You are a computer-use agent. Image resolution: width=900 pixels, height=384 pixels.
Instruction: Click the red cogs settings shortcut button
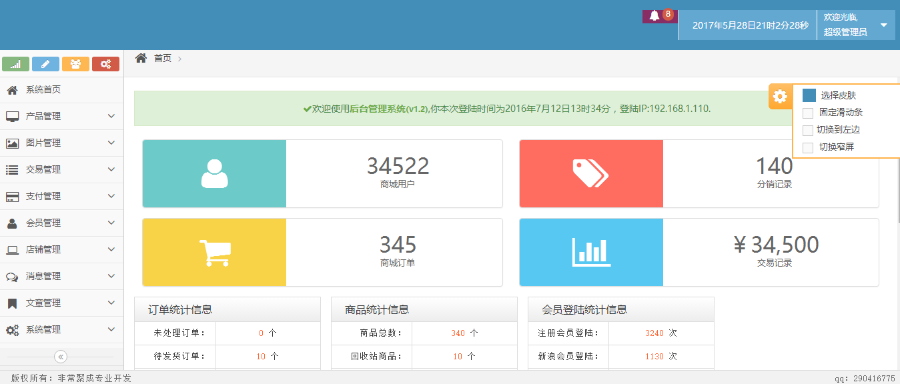pyautogui.click(x=106, y=64)
